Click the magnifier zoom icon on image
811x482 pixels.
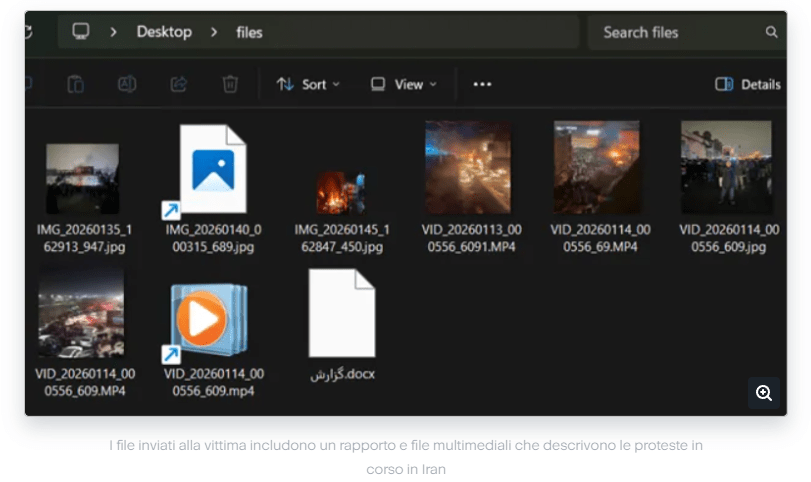pos(764,393)
